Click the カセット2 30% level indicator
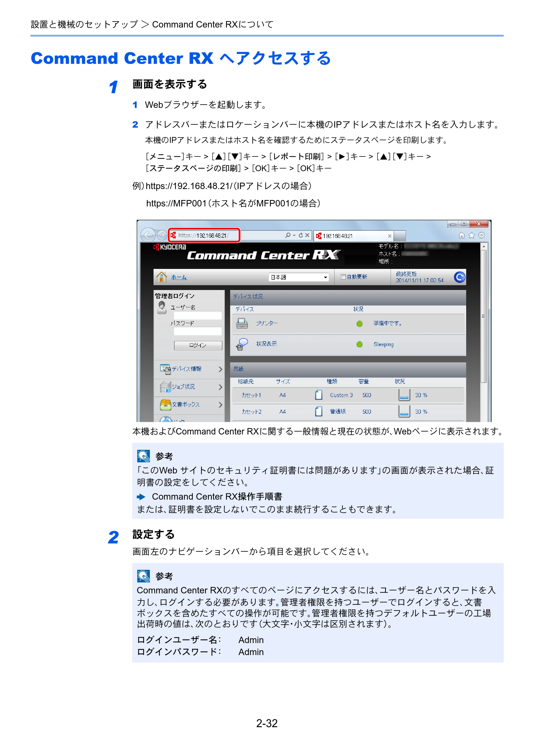The image size is (534, 756). pyautogui.click(x=404, y=412)
